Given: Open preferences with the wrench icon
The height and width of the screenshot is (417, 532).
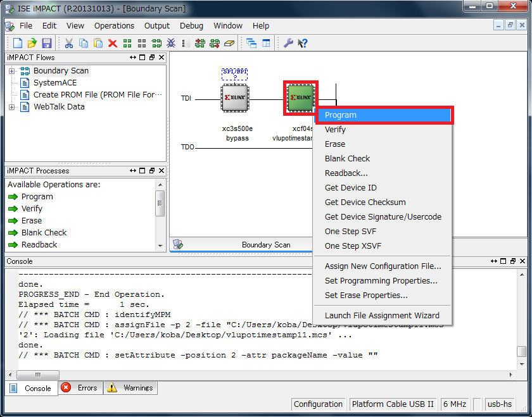Looking at the screenshot, I should pos(288,43).
